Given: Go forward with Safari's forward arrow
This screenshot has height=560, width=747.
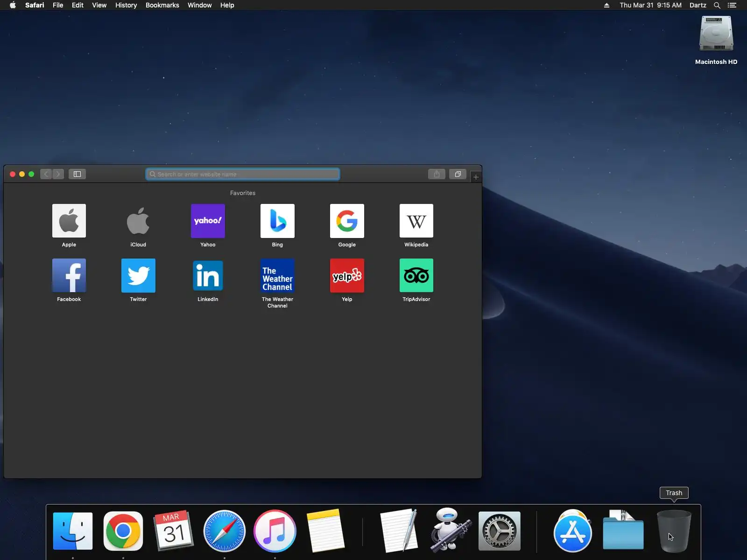Looking at the screenshot, I should click(x=58, y=174).
